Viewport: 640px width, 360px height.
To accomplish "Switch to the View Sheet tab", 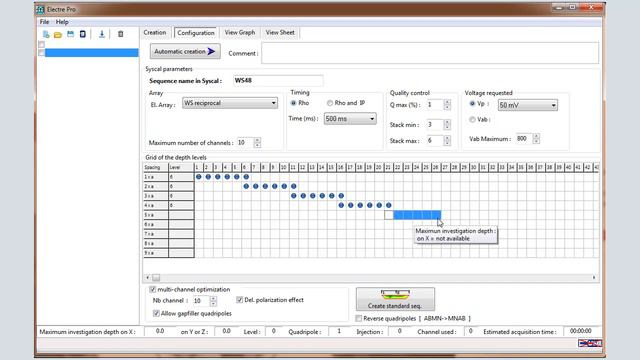I will [280, 33].
